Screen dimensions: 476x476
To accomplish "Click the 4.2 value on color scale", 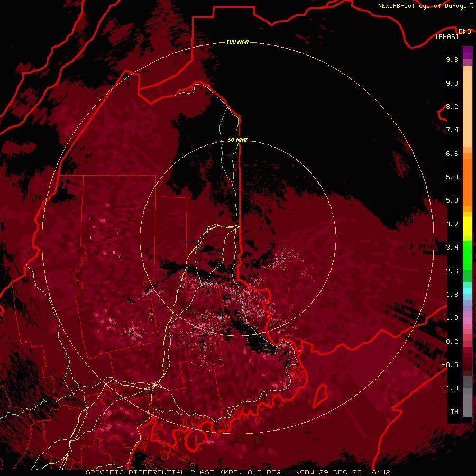I will coord(452,224).
